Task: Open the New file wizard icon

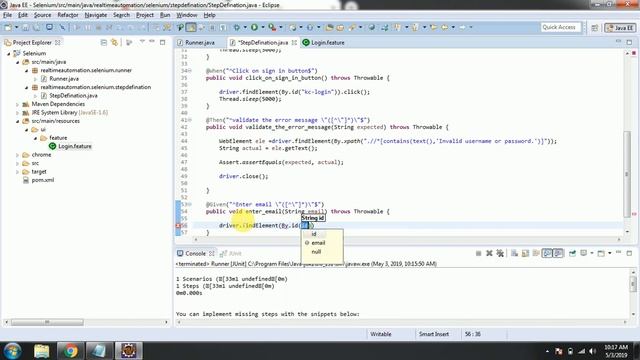Action: pyautogui.click(x=8, y=27)
